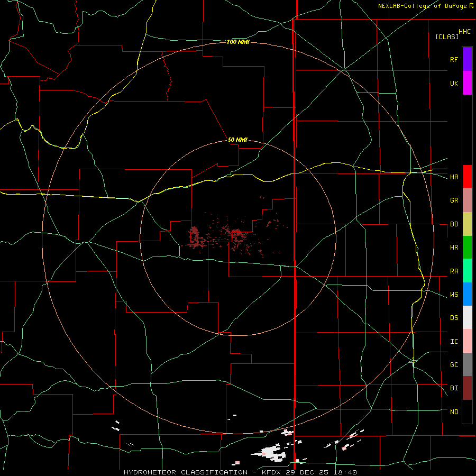Click the GC legend label
Screen dimensions: 476x476
tap(454, 365)
